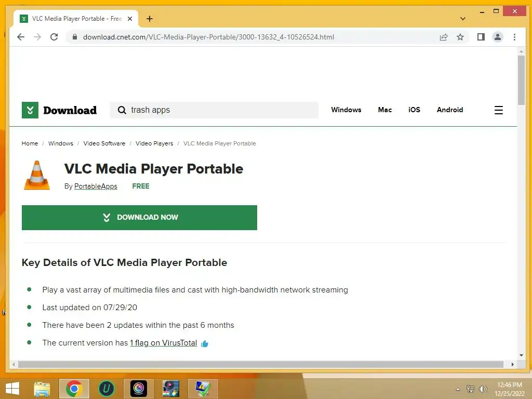Click 'Last updated on 07/29/20' text
The image size is (532, 399).
(x=89, y=308)
